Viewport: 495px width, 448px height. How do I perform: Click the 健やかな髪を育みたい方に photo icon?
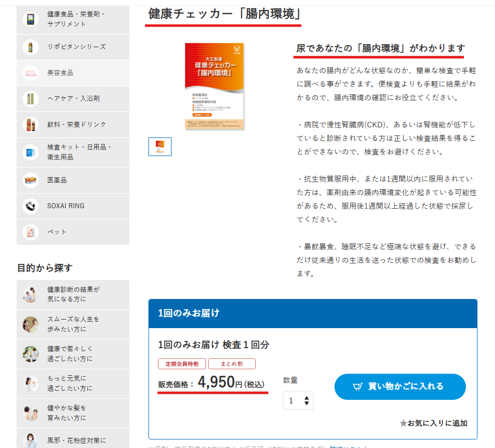tap(31, 413)
